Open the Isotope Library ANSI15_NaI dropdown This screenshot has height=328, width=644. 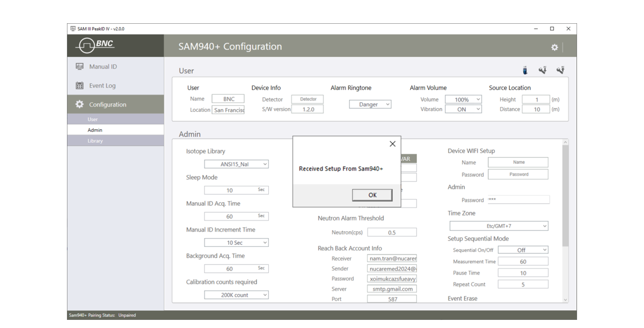pyautogui.click(x=236, y=164)
